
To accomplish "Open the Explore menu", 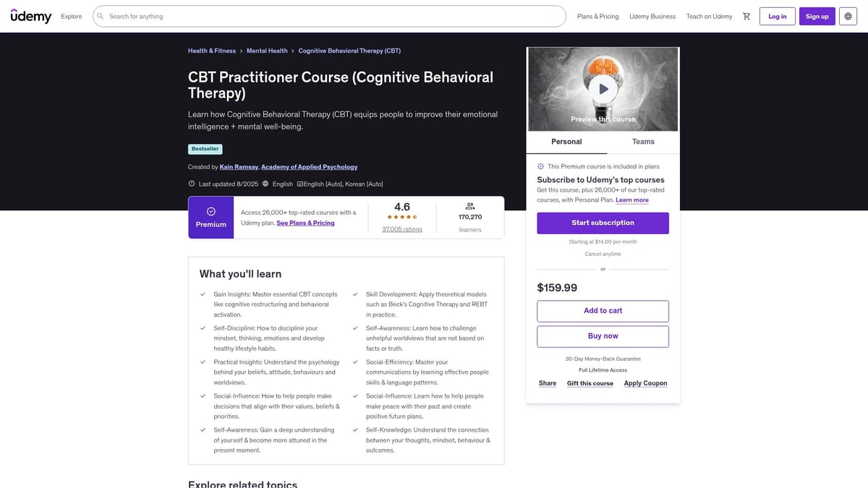I will (x=71, y=15).
